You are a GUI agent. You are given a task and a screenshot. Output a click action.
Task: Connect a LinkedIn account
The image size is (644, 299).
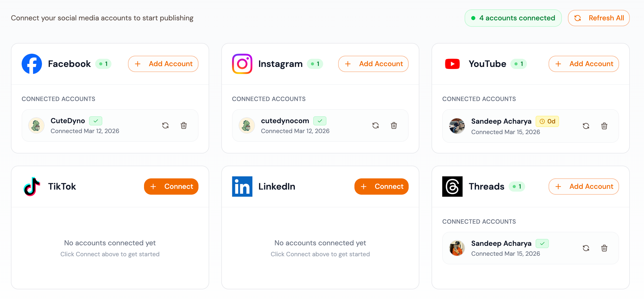click(x=381, y=187)
